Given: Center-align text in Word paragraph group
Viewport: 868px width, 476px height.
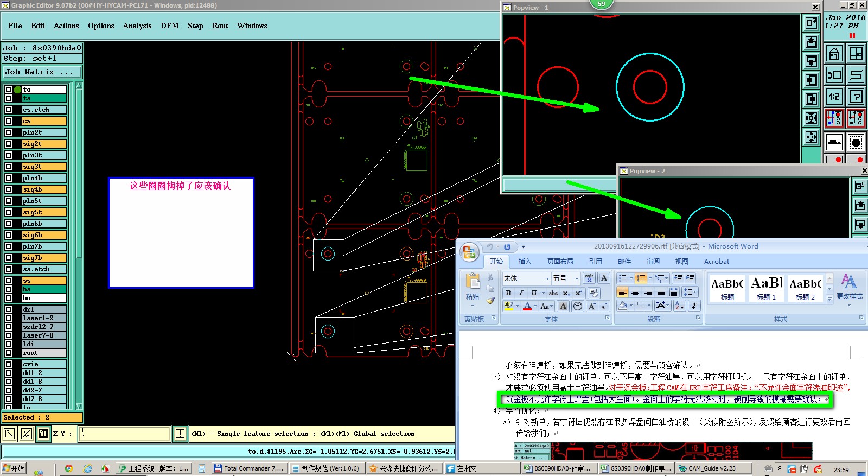Looking at the screenshot, I should (635, 292).
